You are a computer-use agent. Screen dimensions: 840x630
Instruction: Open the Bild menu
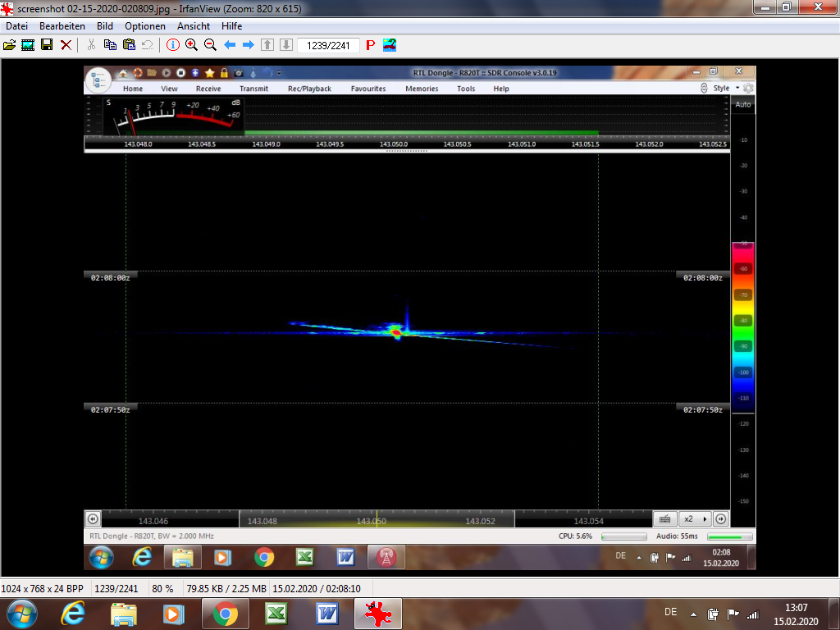(105, 25)
